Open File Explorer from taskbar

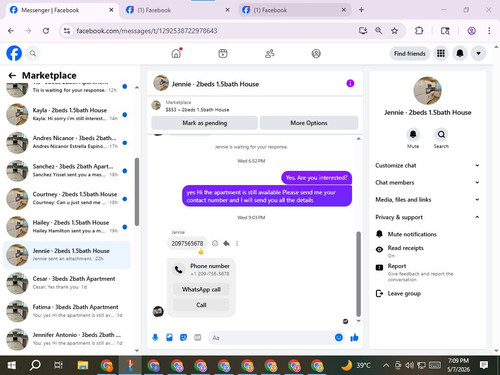82,365
